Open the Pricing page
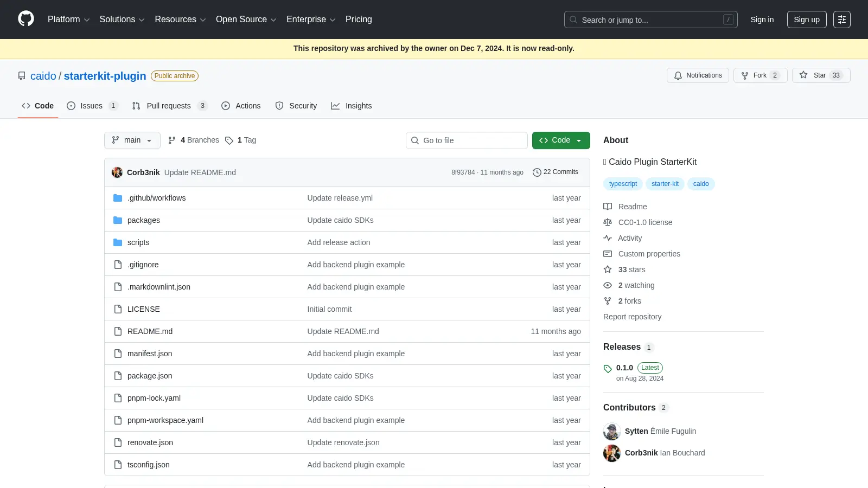The width and height of the screenshot is (868, 488). tap(359, 20)
